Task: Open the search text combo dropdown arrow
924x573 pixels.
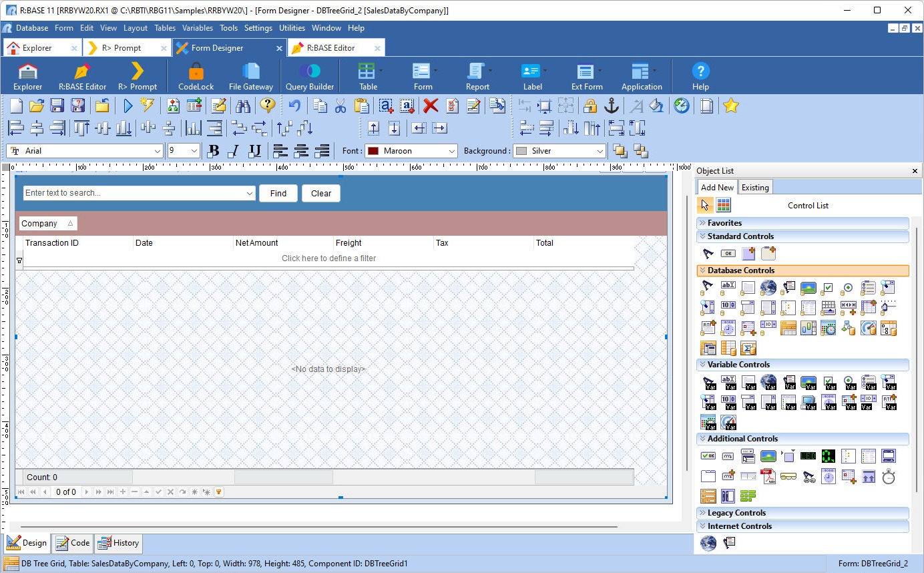Action: [250, 193]
